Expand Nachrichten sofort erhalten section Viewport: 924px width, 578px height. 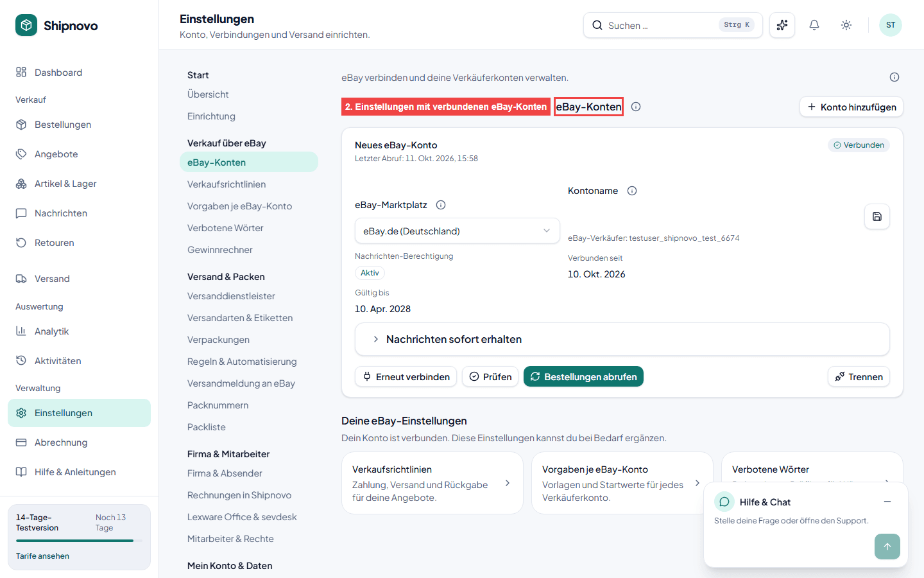click(622, 339)
